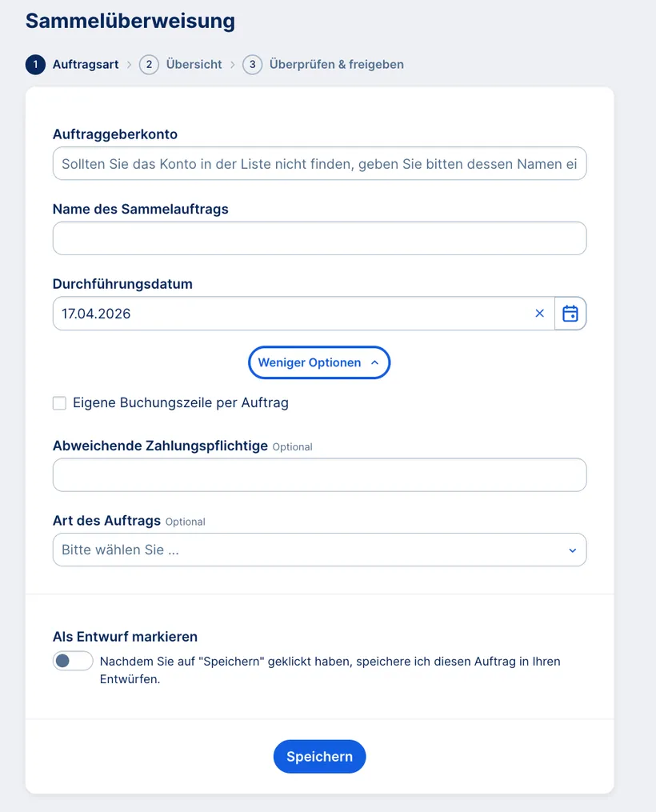Click the chevron on Art des Auftrags field

(572, 550)
